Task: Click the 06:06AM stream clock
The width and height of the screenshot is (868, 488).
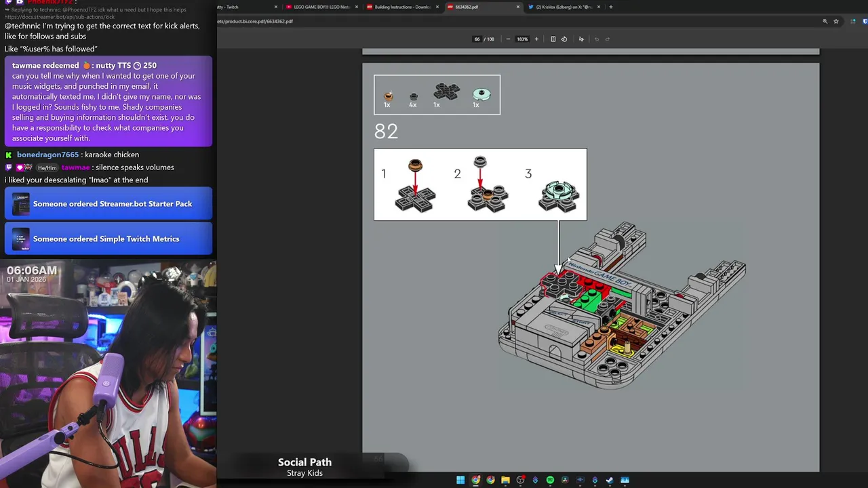Action: (32, 270)
